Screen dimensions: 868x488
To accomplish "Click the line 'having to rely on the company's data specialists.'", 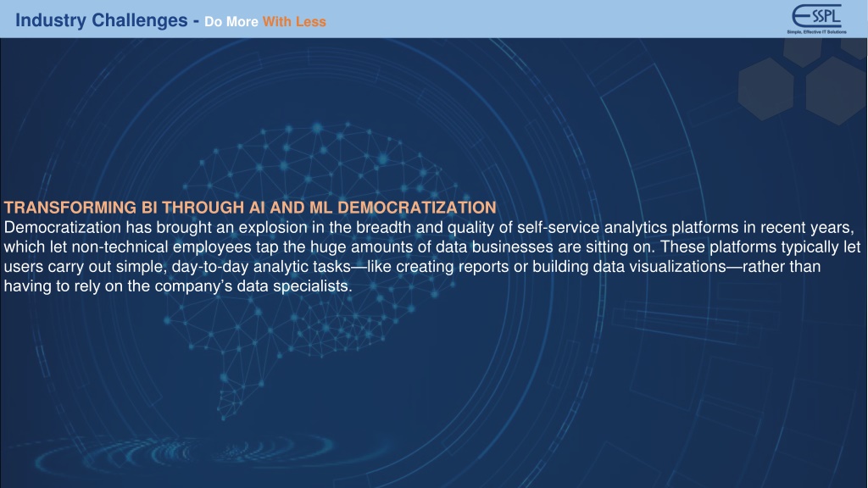I will tap(178, 286).
